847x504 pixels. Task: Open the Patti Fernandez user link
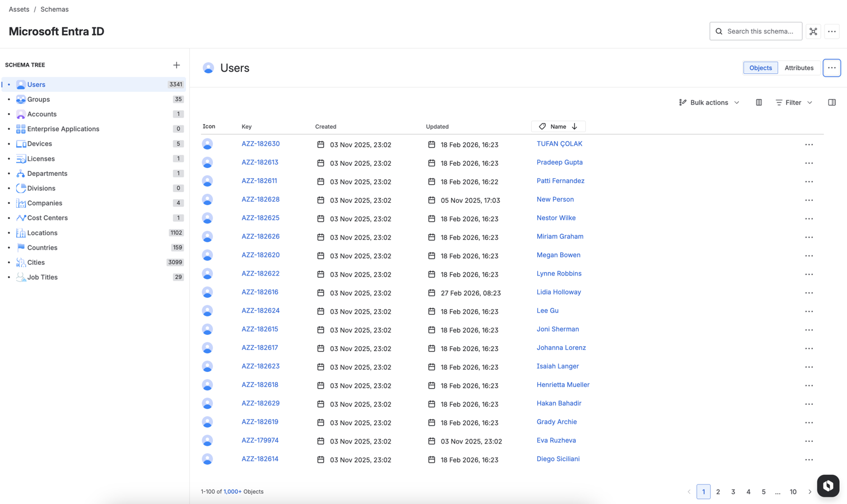[x=560, y=181]
